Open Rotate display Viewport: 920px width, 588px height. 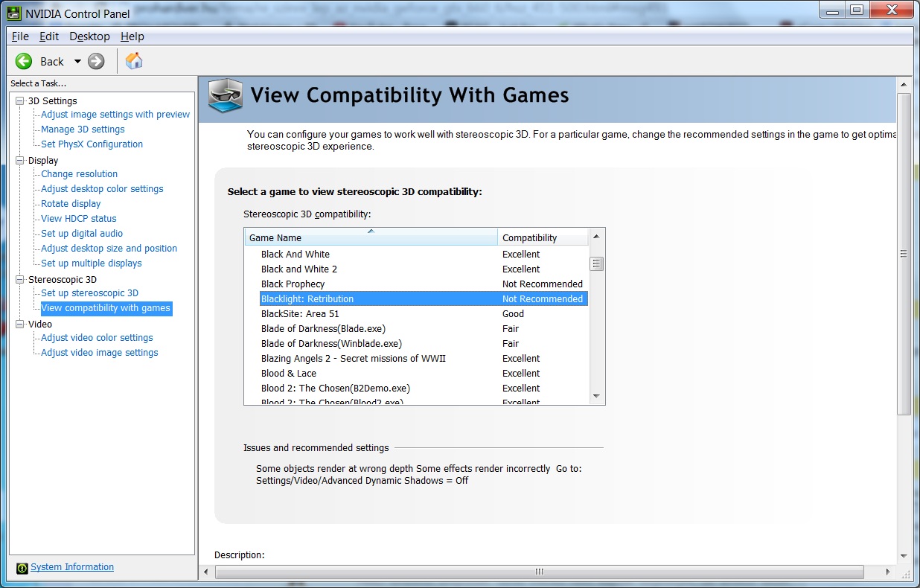(71, 204)
